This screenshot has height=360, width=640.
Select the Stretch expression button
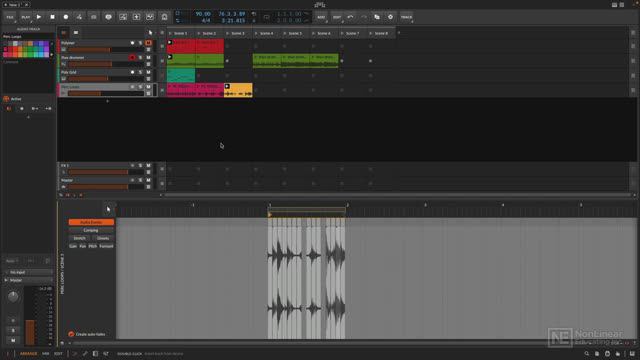point(80,238)
